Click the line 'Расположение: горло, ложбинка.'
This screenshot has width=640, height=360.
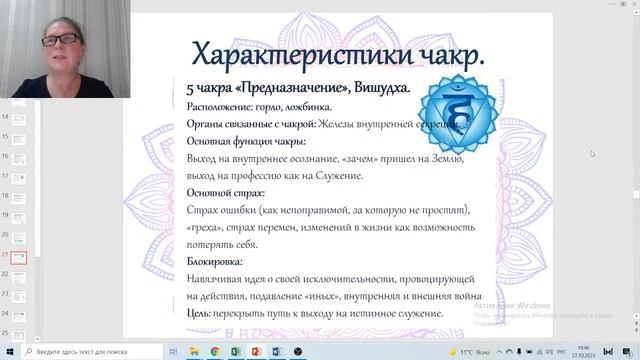[x=259, y=107]
